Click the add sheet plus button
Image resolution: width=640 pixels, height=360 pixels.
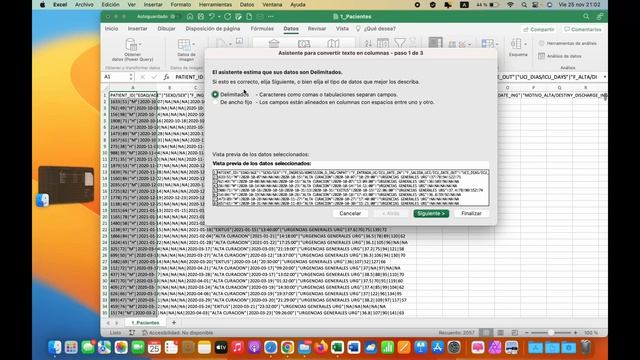[x=173, y=322]
